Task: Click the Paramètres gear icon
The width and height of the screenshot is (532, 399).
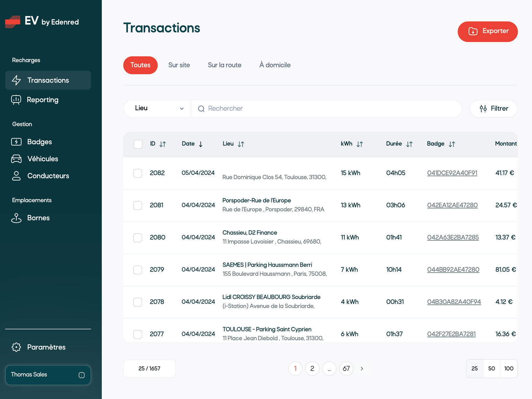Action: (16, 347)
